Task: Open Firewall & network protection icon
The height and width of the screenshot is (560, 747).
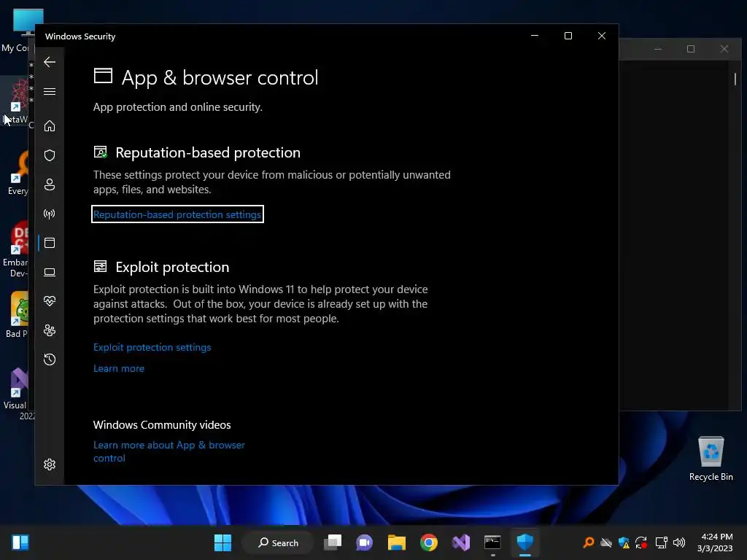Action: (50, 214)
